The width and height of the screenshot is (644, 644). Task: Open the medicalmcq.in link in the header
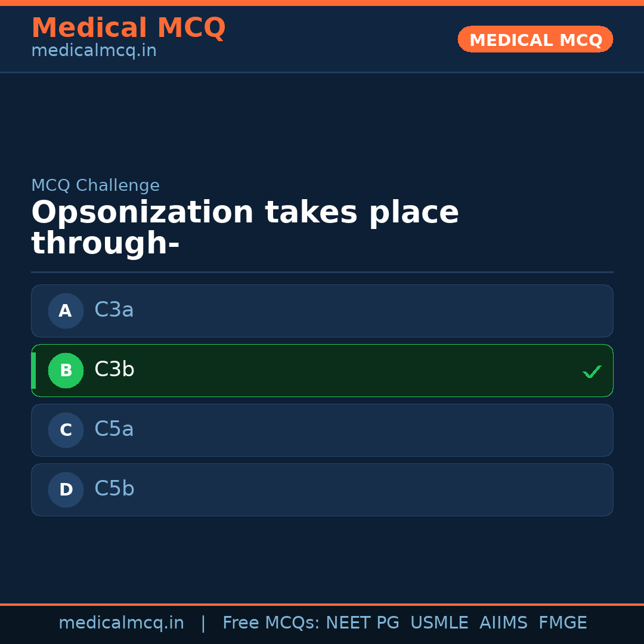coord(94,50)
